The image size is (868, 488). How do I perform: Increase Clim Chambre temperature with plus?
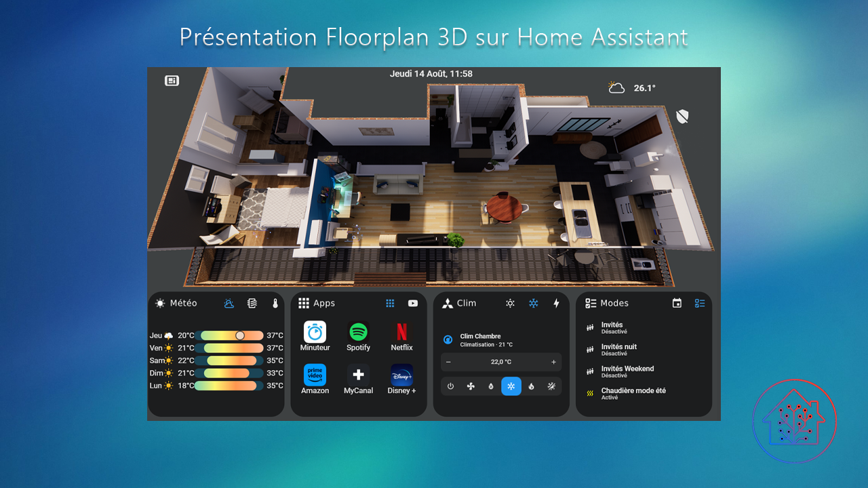tap(554, 362)
